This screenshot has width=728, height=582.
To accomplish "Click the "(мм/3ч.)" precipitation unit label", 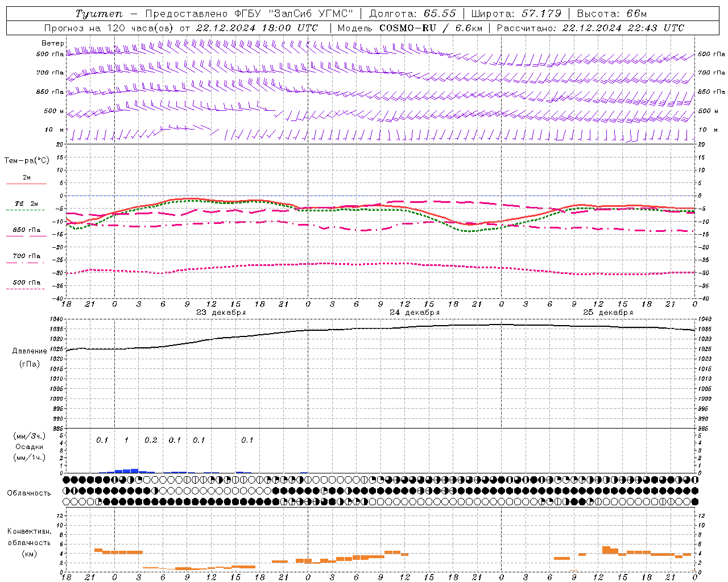I will [30, 436].
